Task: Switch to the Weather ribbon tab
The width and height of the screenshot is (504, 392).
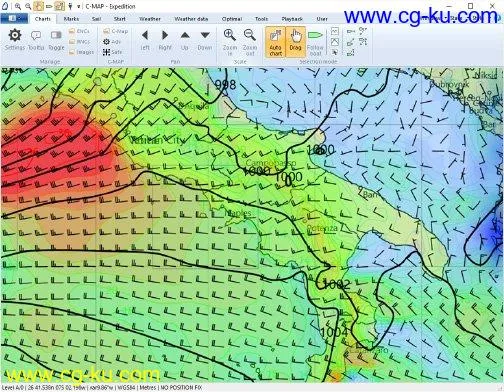Action: 150,19
